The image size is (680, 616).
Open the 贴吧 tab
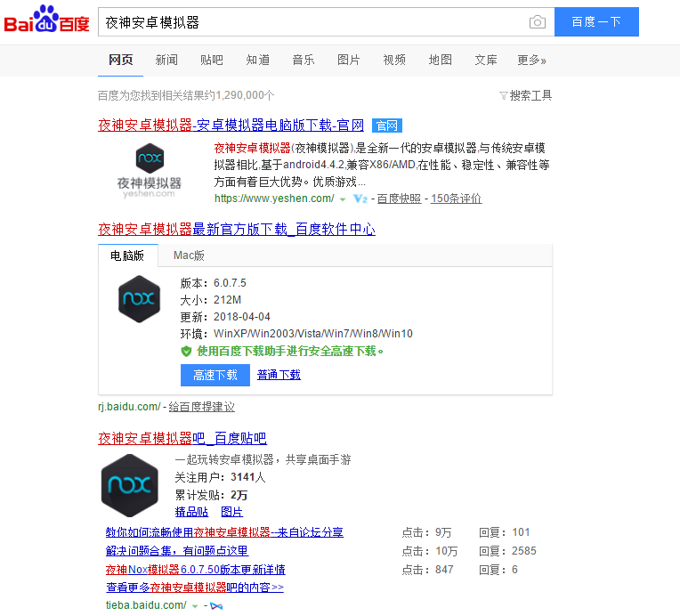tap(212, 60)
